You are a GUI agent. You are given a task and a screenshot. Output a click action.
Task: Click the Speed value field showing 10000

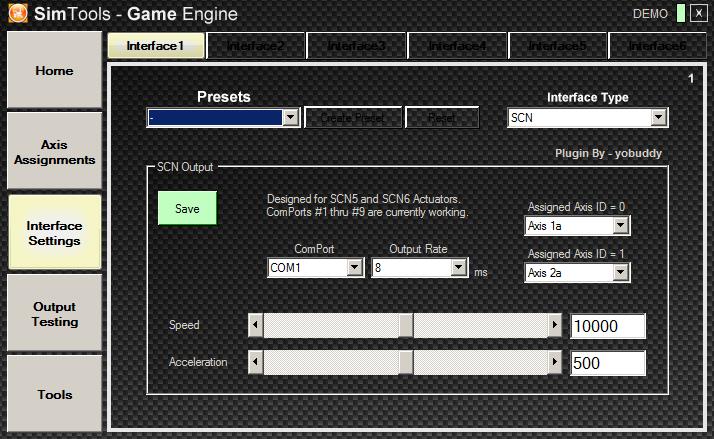[x=608, y=326]
